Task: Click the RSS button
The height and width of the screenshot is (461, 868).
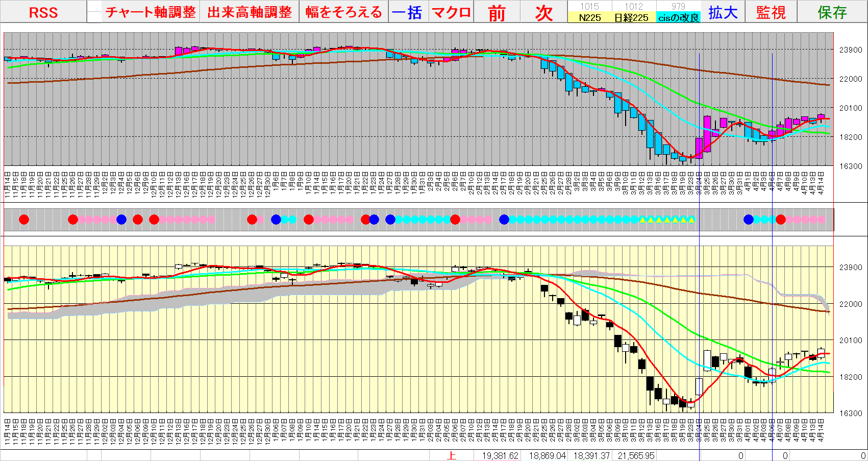Action: [43, 12]
